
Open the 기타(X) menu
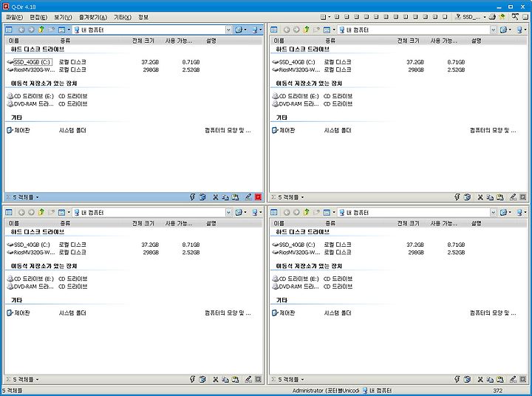123,17
